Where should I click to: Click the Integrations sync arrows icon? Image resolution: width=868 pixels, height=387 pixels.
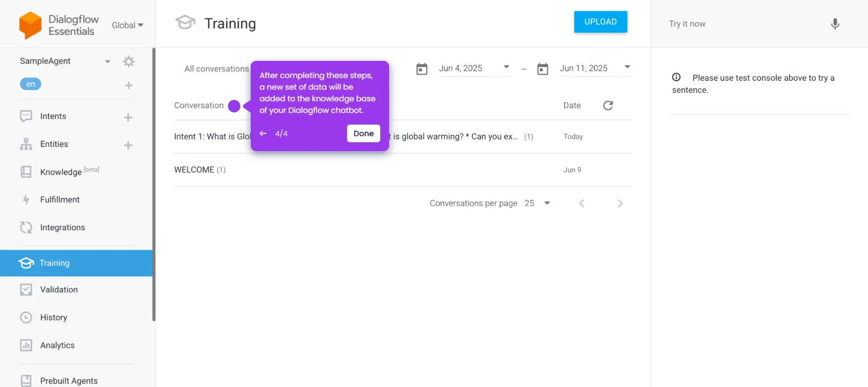pyautogui.click(x=26, y=228)
